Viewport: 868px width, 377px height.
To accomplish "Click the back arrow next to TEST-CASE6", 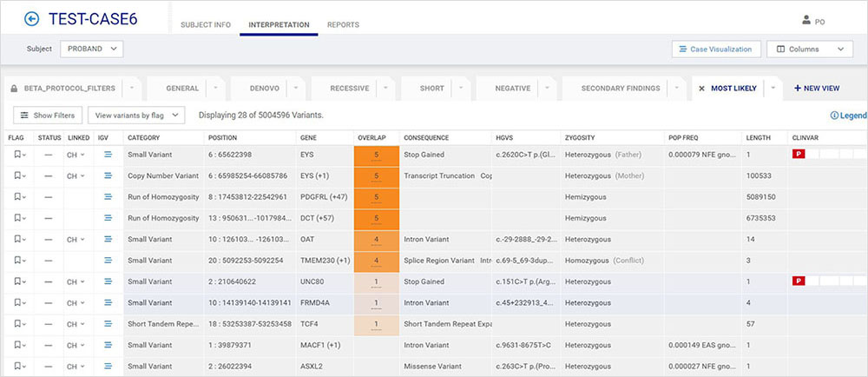I will click(x=32, y=18).
